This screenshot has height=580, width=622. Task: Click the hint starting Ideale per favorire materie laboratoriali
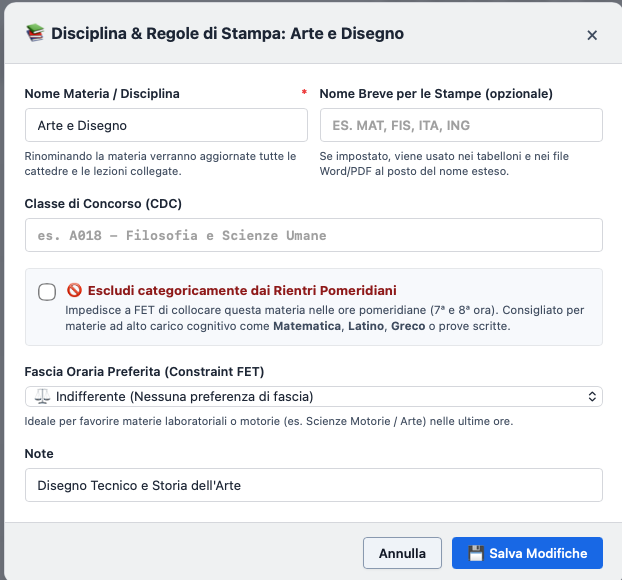coord(269,421)
